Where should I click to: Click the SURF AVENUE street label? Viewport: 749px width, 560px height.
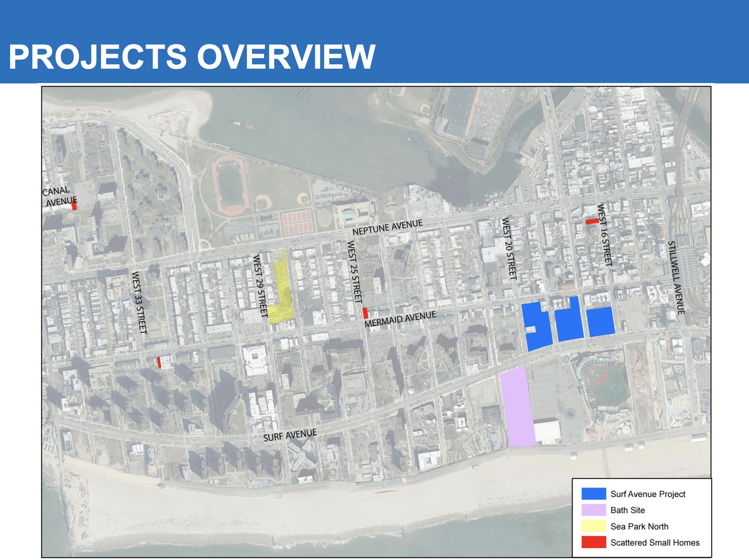pyautogui.click(x=290, y=435)
